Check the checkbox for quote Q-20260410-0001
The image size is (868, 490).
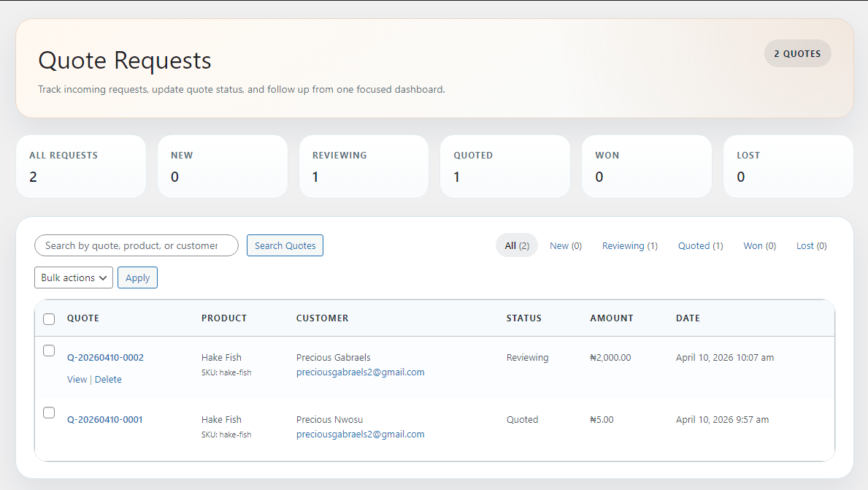point(49,413)
